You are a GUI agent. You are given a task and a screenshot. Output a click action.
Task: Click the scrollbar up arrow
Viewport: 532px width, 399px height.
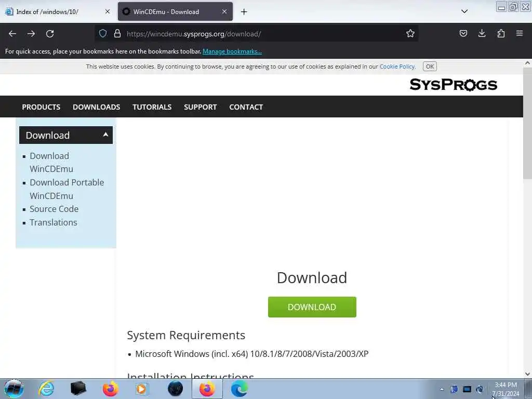(x=527, y=63)
